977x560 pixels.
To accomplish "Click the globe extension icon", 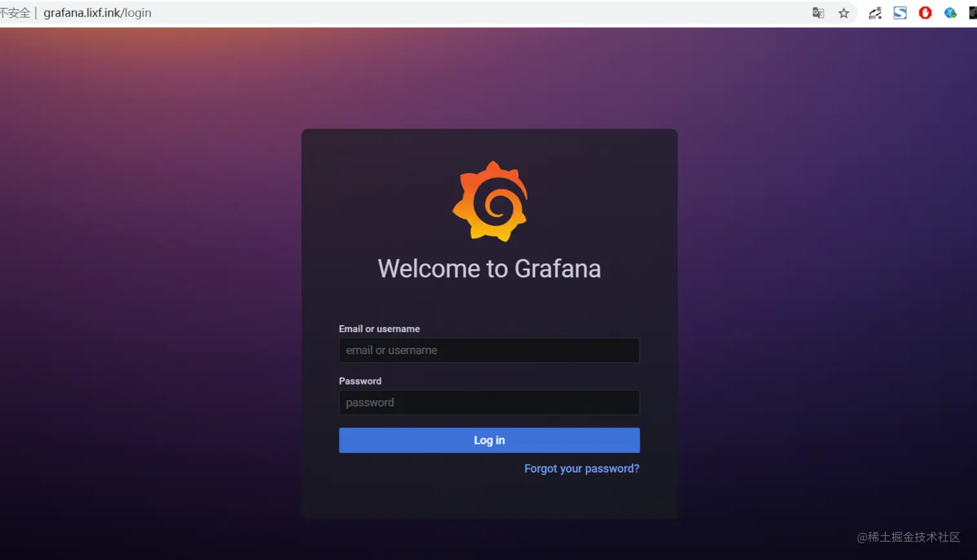I will (951, 13).
